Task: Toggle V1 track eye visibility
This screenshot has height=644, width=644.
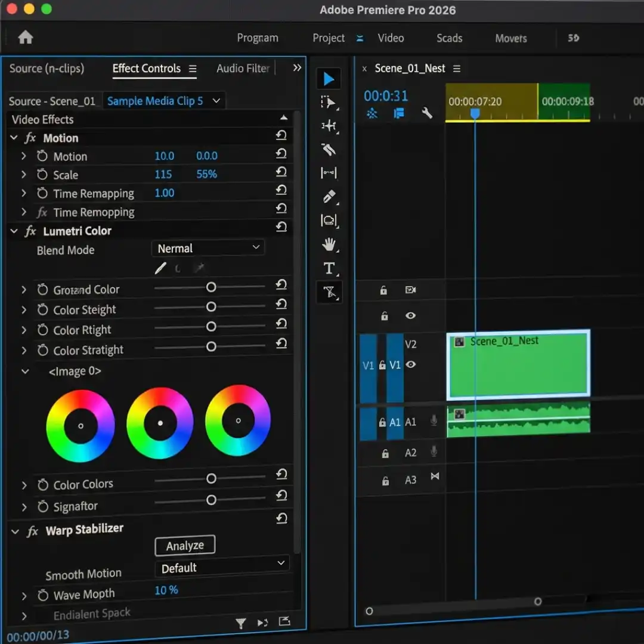Action: click(x=410, y=364)
